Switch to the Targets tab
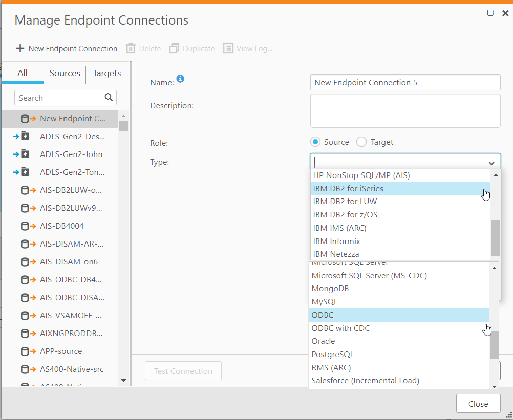Image resolution: width=513 pixels, height=420 pixels. click(x=107, y=73)
